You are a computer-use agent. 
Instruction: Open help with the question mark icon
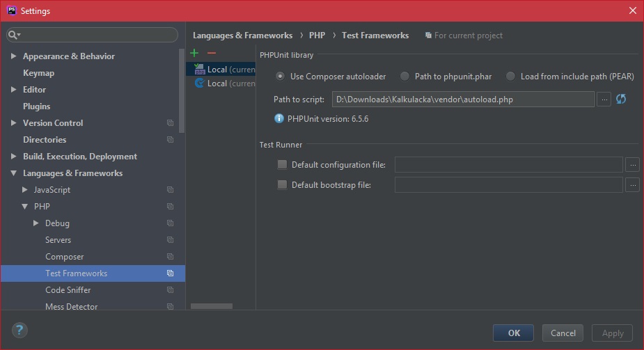(19, 330)
